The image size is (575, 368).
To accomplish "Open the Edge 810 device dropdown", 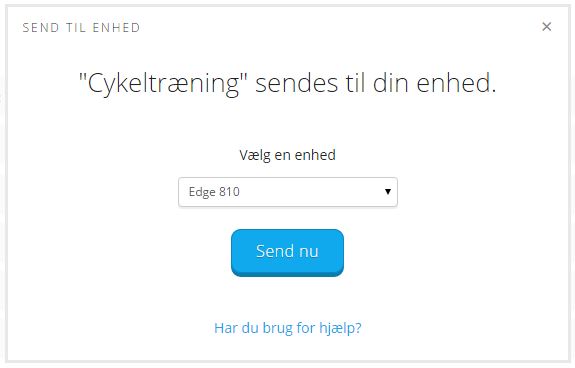I will coord(288,192).
